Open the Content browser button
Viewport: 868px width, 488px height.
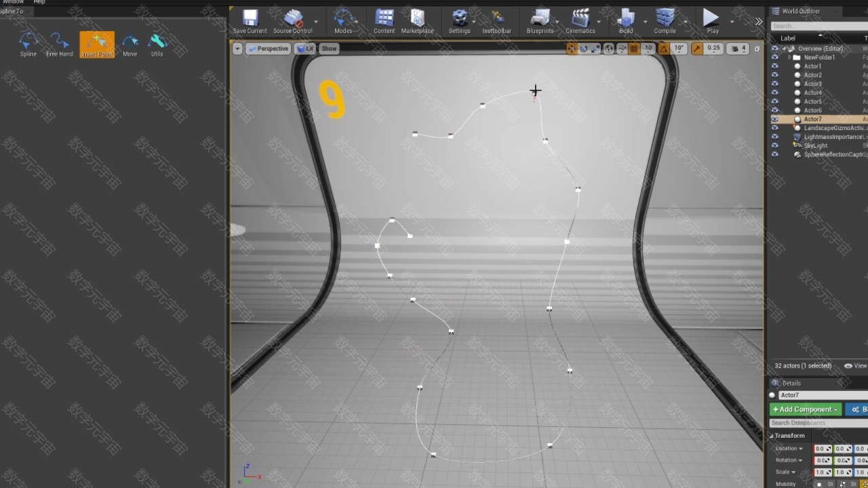pyautogui.click(x=384, y=22)
